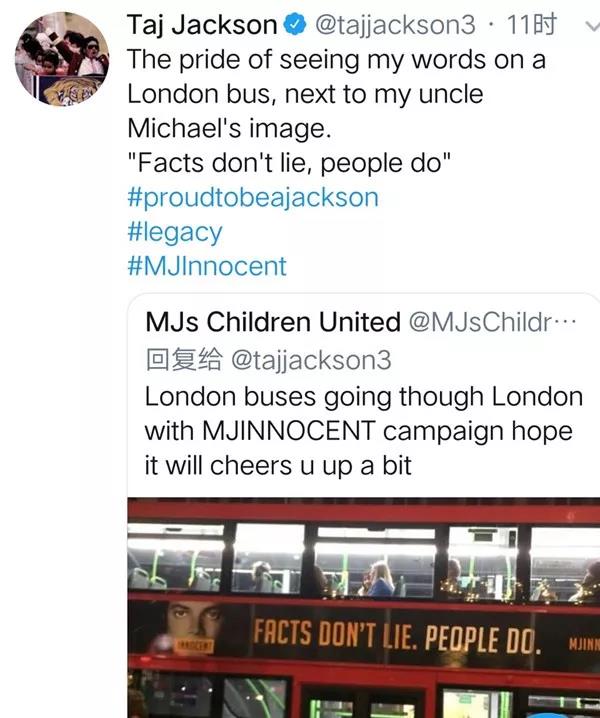Open the tweet options chevron menu

click(584, 27)
